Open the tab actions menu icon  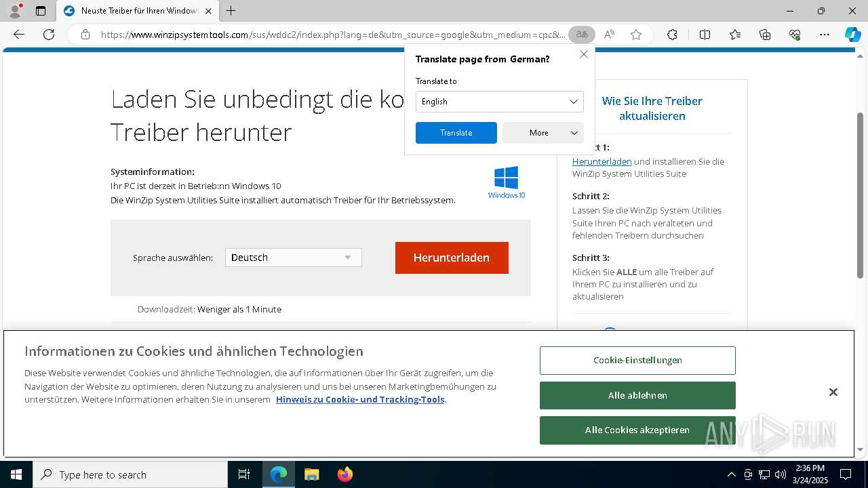coord(41,11)
